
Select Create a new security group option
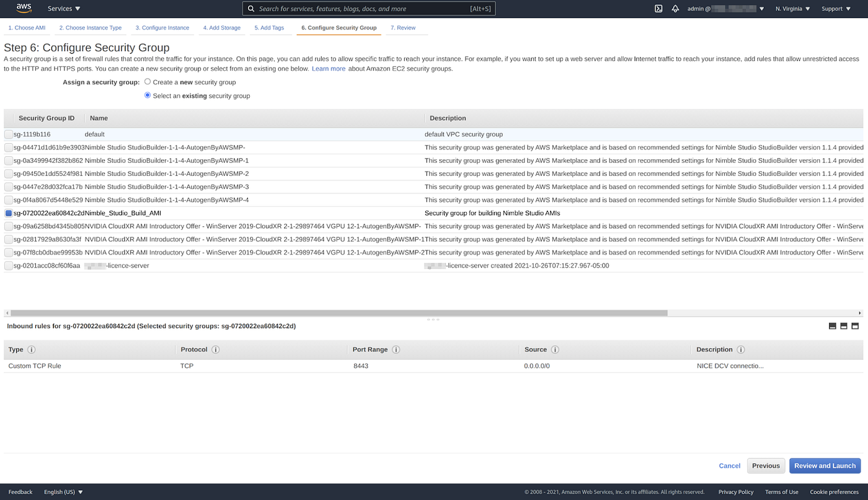148,81
